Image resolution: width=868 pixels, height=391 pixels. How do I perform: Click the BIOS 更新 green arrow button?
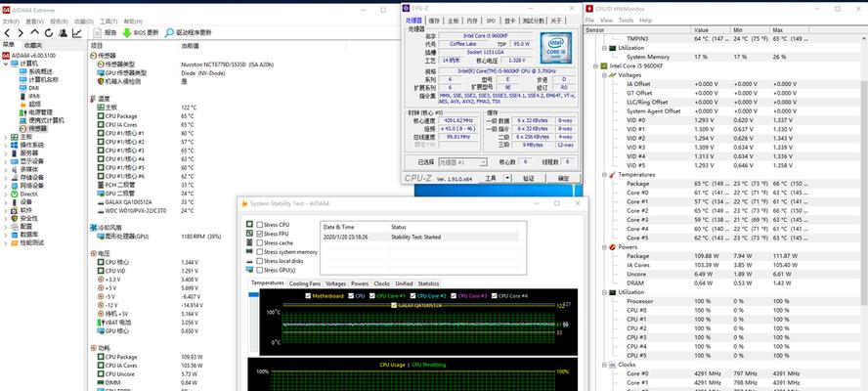coord(140,32)
